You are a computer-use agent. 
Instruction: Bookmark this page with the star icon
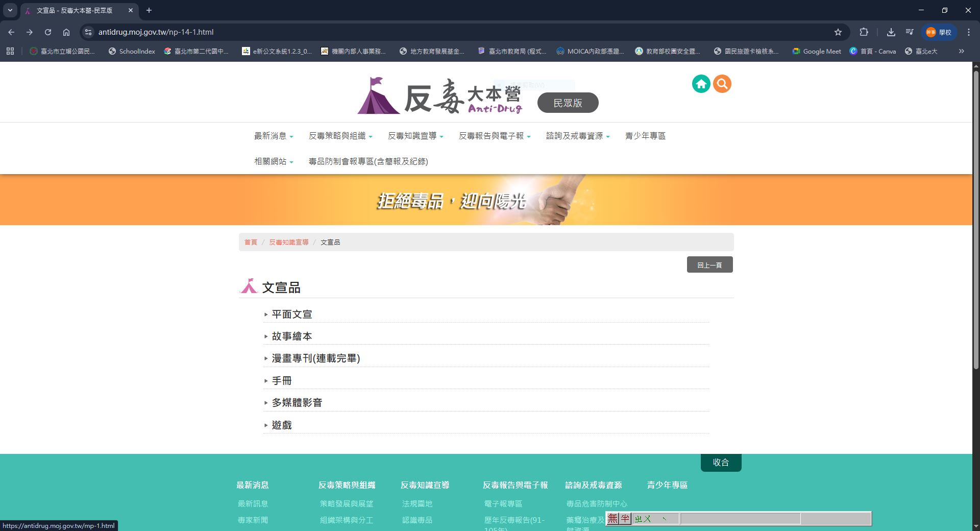pos(838,32)
